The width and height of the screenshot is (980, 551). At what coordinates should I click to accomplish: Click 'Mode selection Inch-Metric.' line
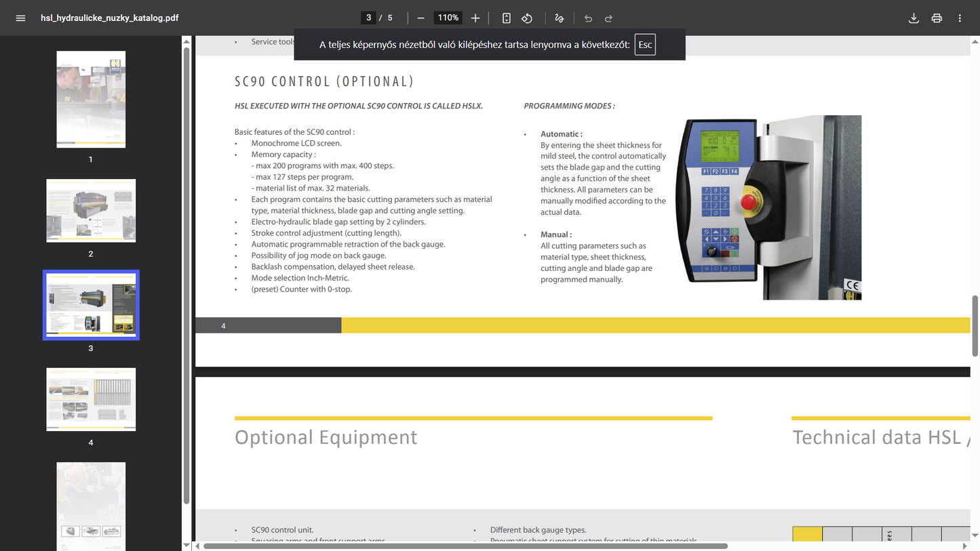pyautogui.click(x=300, y=278)
